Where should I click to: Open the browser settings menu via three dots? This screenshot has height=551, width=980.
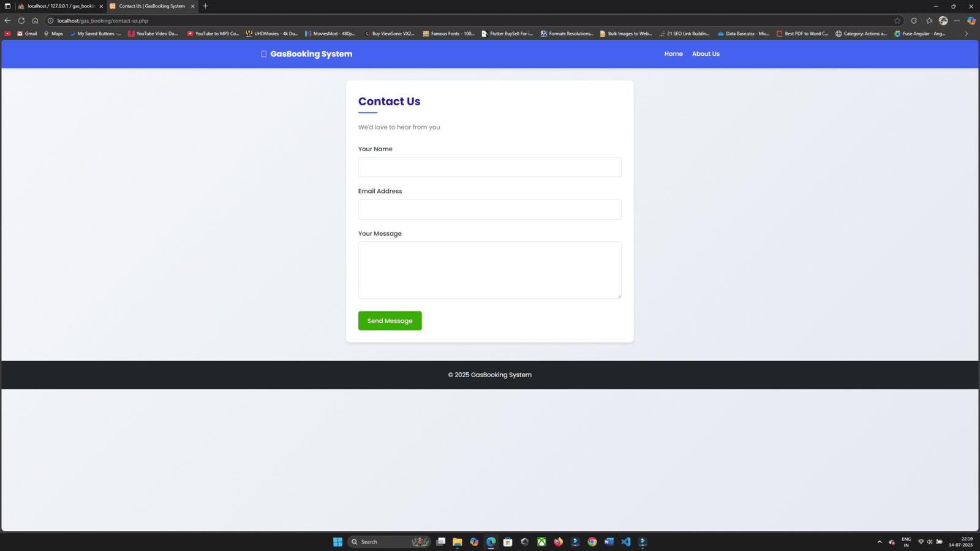[957, 20]
